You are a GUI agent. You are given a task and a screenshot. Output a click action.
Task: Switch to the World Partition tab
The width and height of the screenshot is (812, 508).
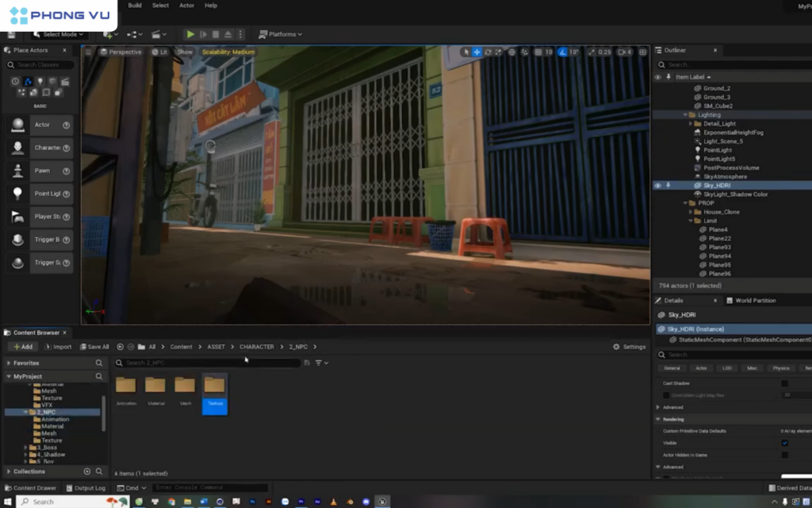[x=752, y=301]
